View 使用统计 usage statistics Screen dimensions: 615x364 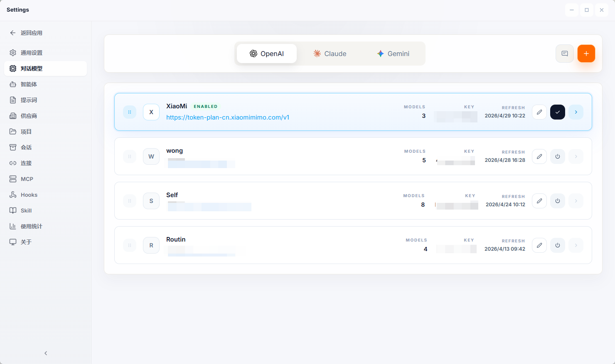45,226
